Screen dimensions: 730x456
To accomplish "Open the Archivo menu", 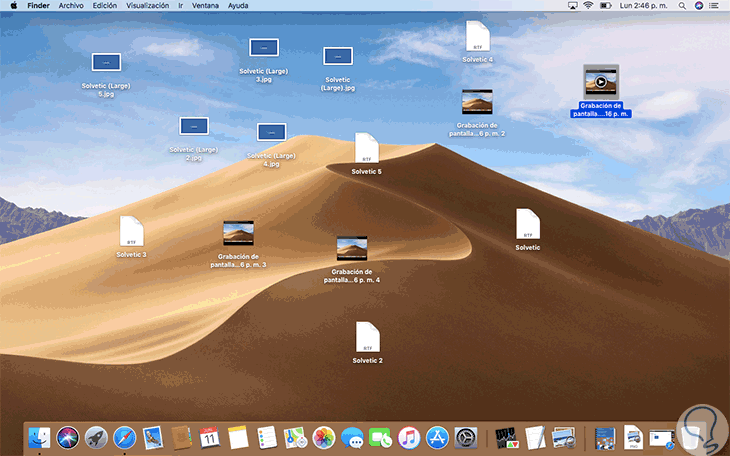I will point(71,6).
